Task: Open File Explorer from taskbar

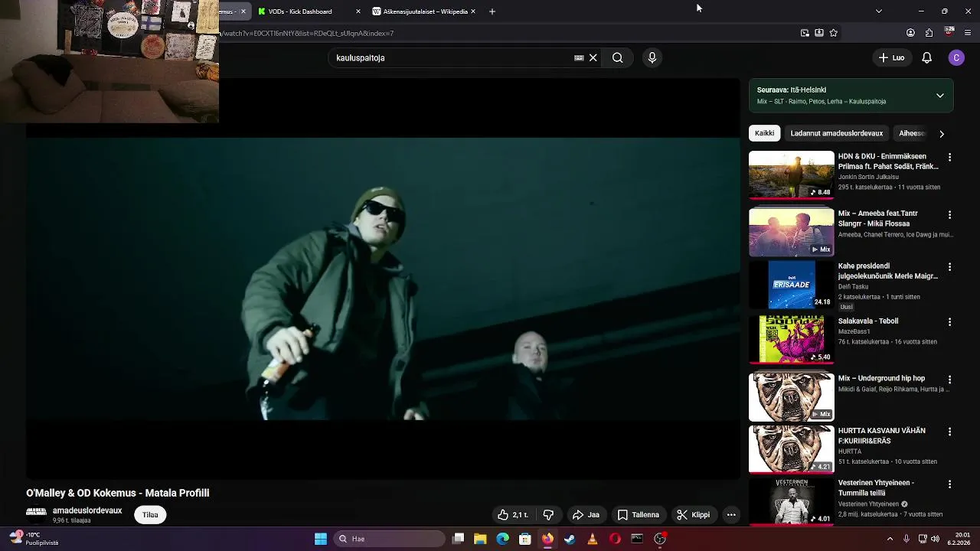Action: click(480, 539)
